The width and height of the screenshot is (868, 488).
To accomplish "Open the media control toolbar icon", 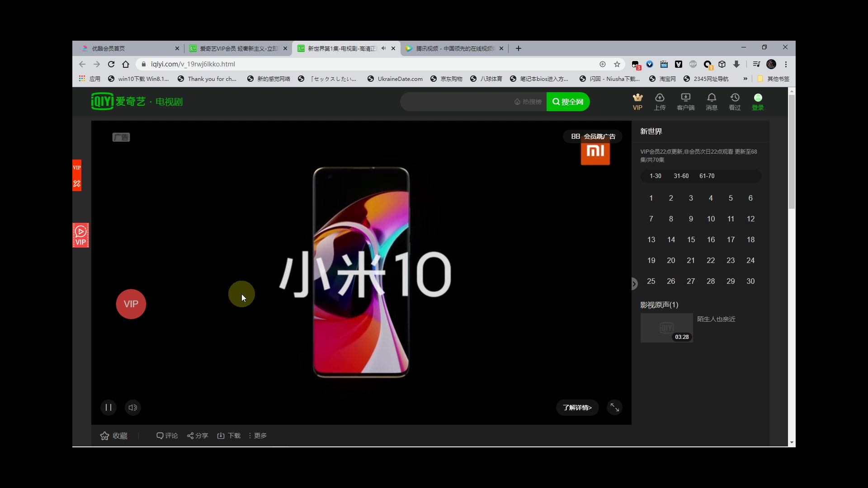I will click(x=756, y=64).
